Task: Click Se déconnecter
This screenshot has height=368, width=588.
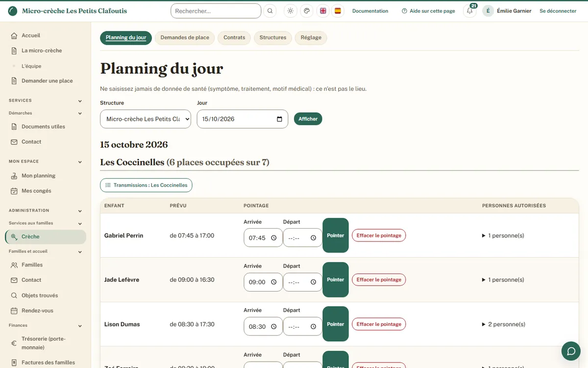Action: [x=558, y=11]
